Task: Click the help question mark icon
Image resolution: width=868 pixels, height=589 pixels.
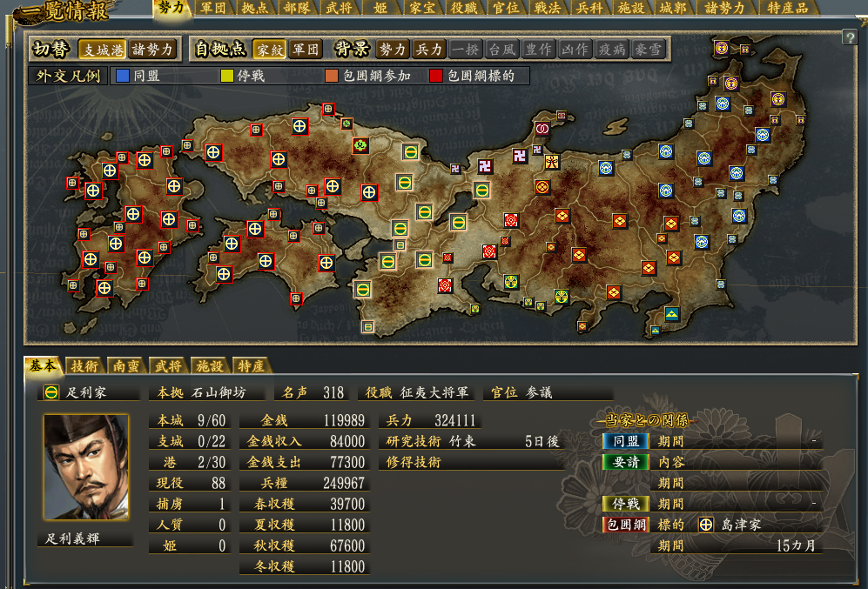Action: 849,37
